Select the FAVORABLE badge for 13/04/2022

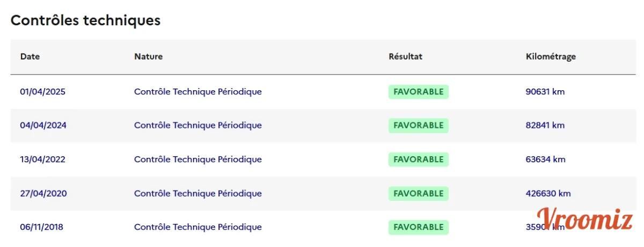419,159
